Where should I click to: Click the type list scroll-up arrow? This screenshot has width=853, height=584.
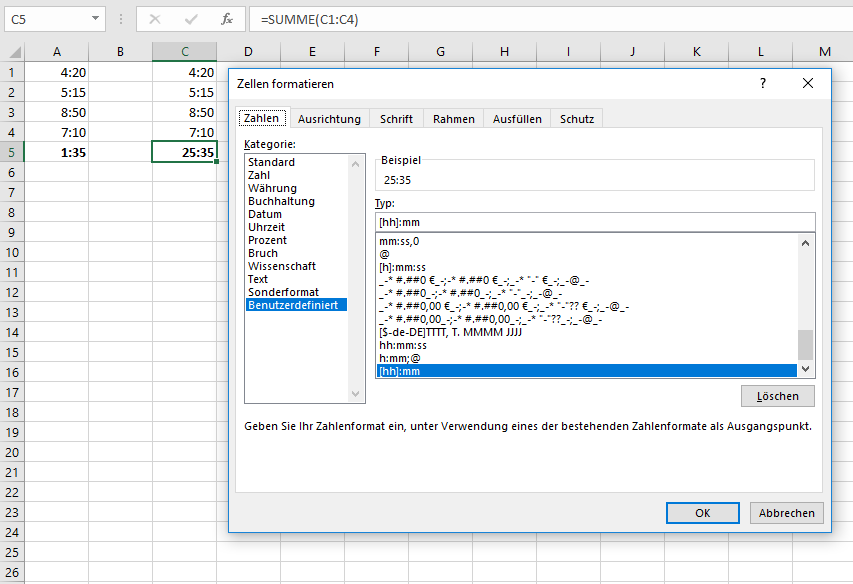coord(806,243)
